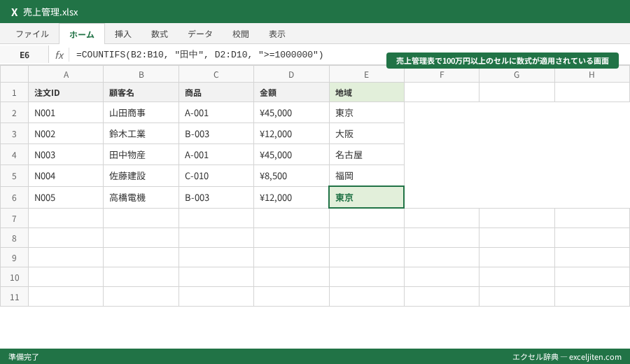Select column G header
The image size is (630, 364).
517,74
